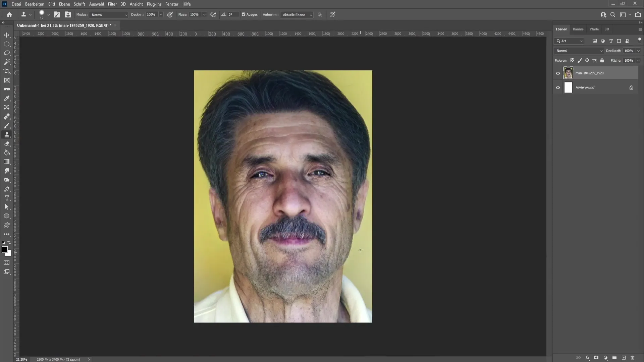Open the Filter menu
The image size is (644, 362).
(x=112, y=4)
